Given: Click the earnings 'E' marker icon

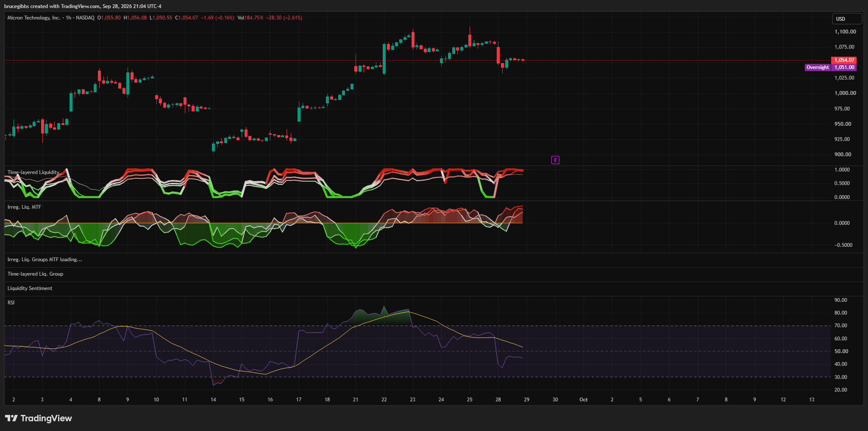Looking at the screenshot, I should pyautogui.click(x=555, y=160).
